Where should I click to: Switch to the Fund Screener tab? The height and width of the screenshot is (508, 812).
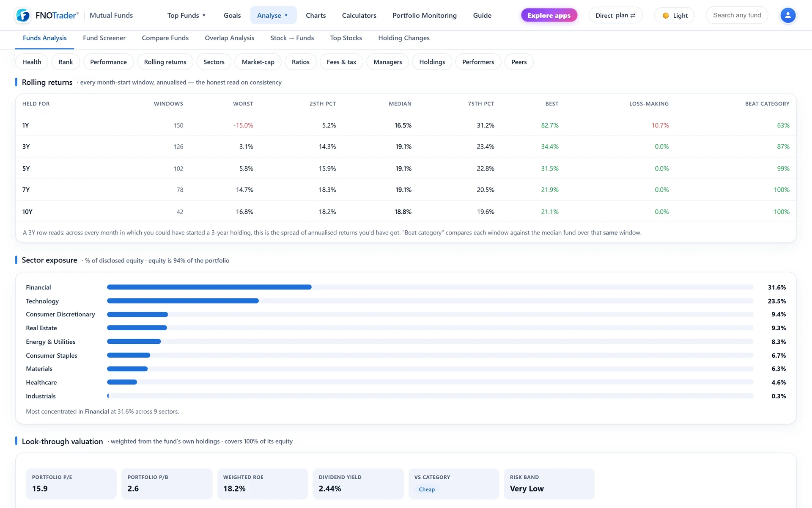tap(104, 38)
